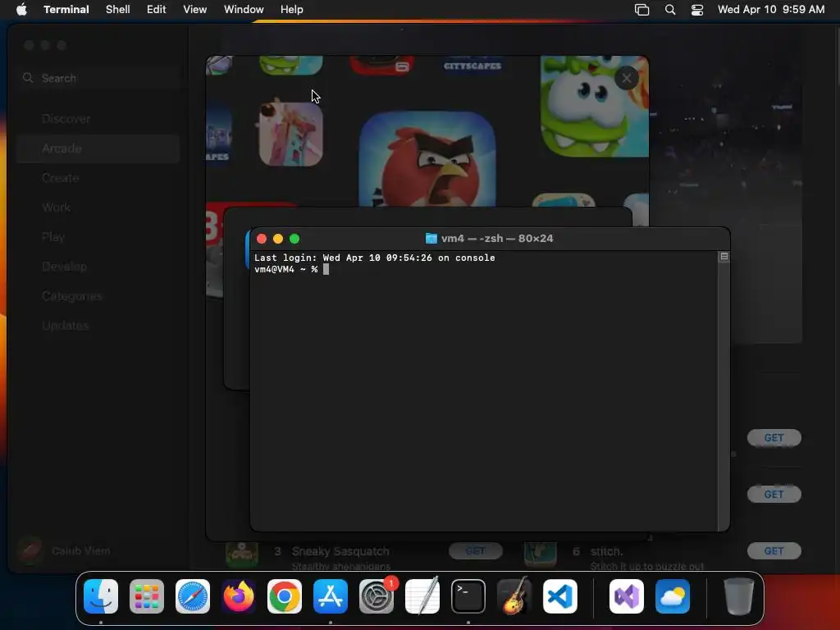Launch GarageBand from the Dock

(x=514, y=596)
